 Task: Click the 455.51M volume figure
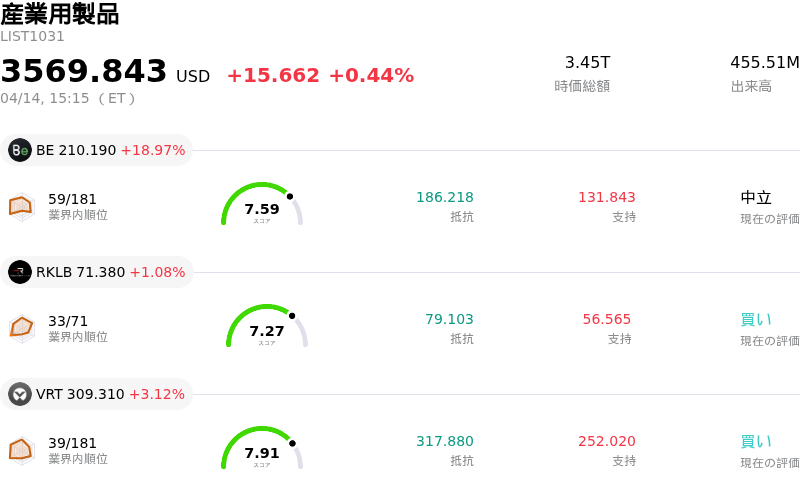[x=764, y=63]
